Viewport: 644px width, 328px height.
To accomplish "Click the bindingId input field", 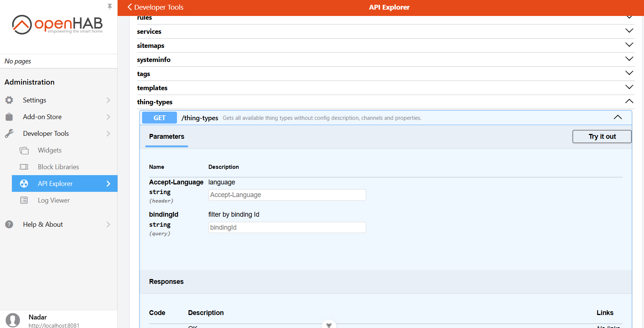I will tap(287, 227).
